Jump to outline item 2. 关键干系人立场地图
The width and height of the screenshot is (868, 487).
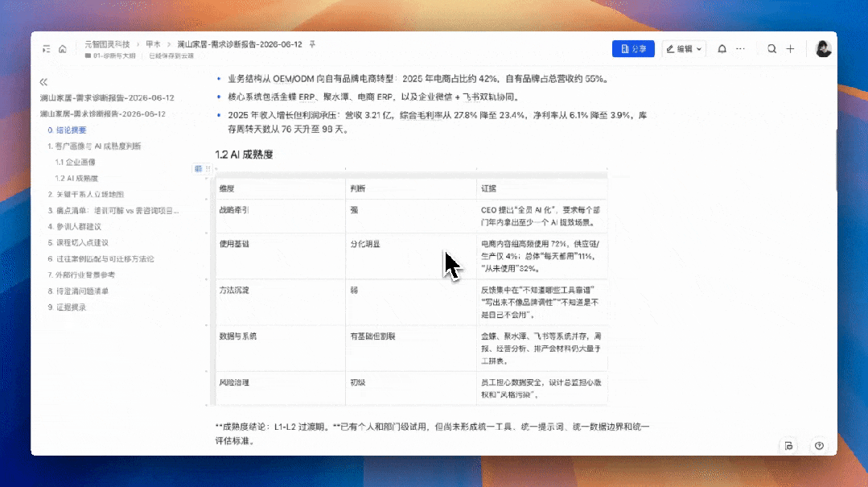pyautogui.click(x=86, y=195)
